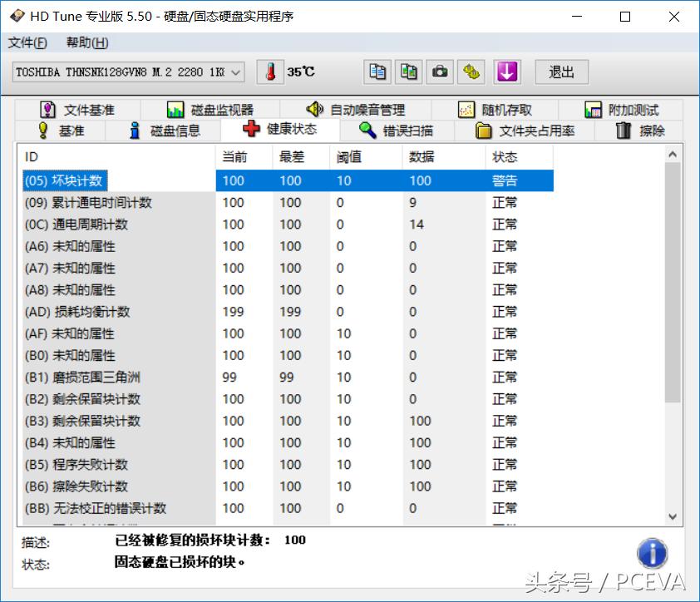Click the HD Tune icon in the title bar

tap(15, 16)
